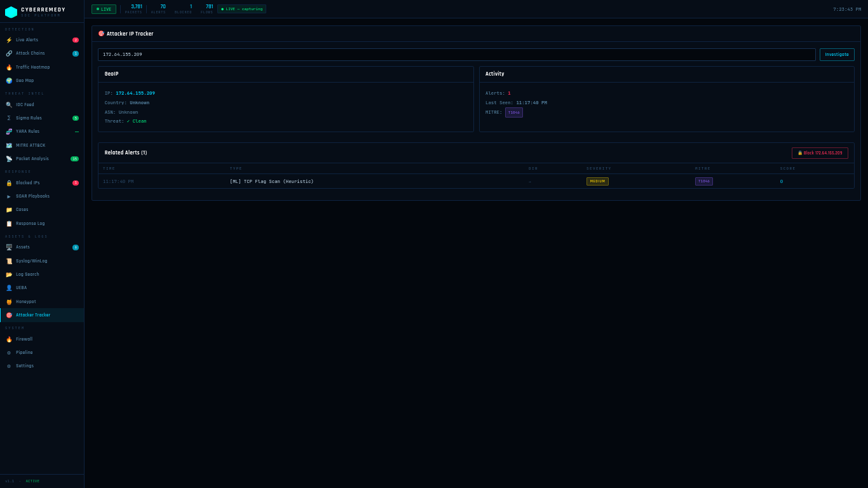Screen dimensions: 868x488
Task: Open Geo Map via the globe icon
Action: (9, 81)
